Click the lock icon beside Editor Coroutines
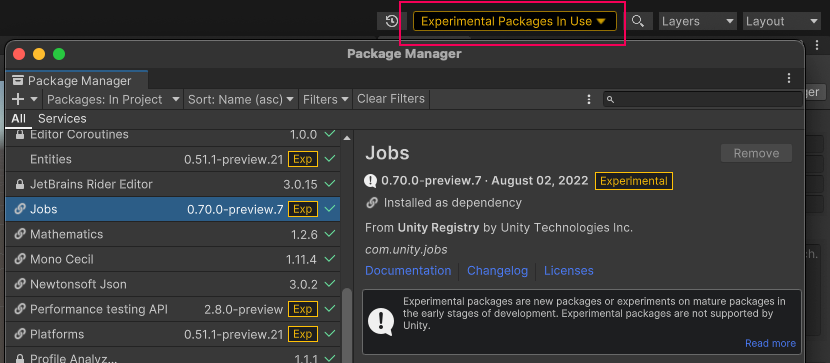830x363 pixels. click(x=20, y=134)
